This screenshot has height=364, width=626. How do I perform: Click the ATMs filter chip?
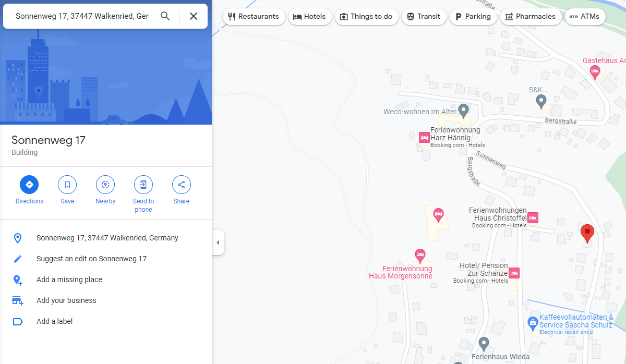(x=585, y=17)
